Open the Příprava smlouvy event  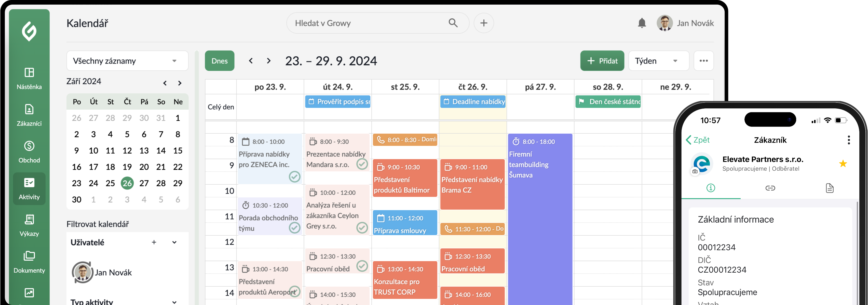(405, 223)
